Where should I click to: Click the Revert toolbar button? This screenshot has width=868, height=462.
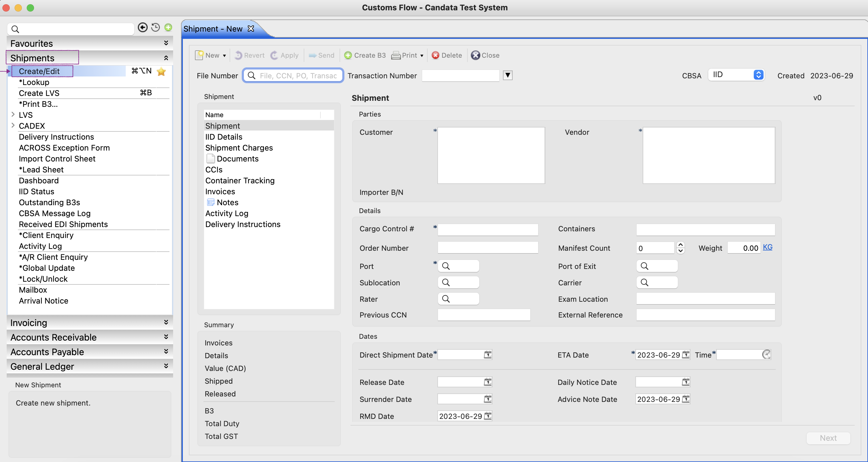tap(250, 55)
